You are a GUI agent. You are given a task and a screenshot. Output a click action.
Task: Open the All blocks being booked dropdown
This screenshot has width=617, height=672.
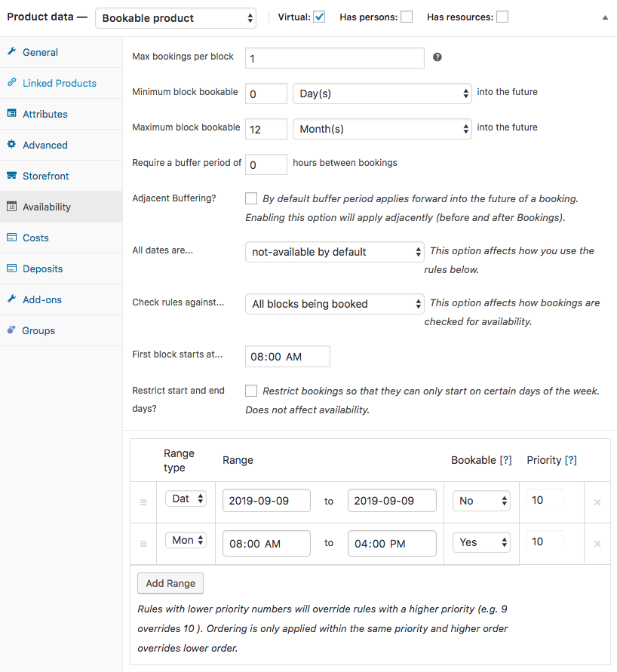(335, 304)
